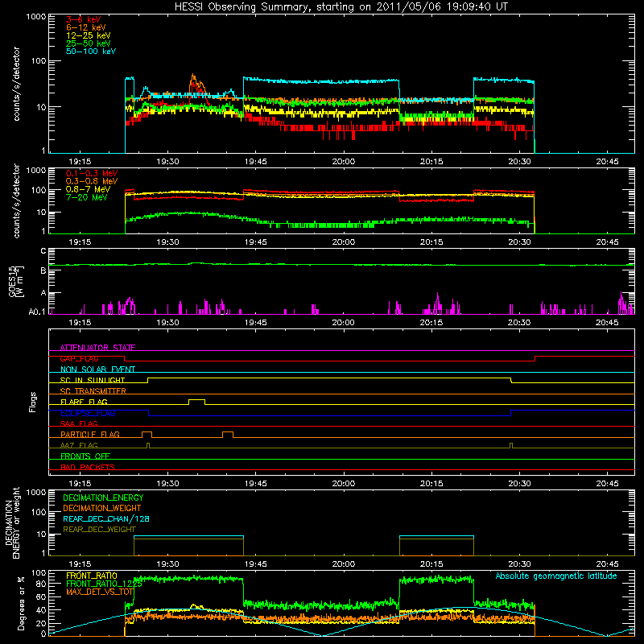Image resolution: width=644 pixels, height=644 pixels.
Task: Select the FRONTS_OFF flag label
Action: click(85, 456)
